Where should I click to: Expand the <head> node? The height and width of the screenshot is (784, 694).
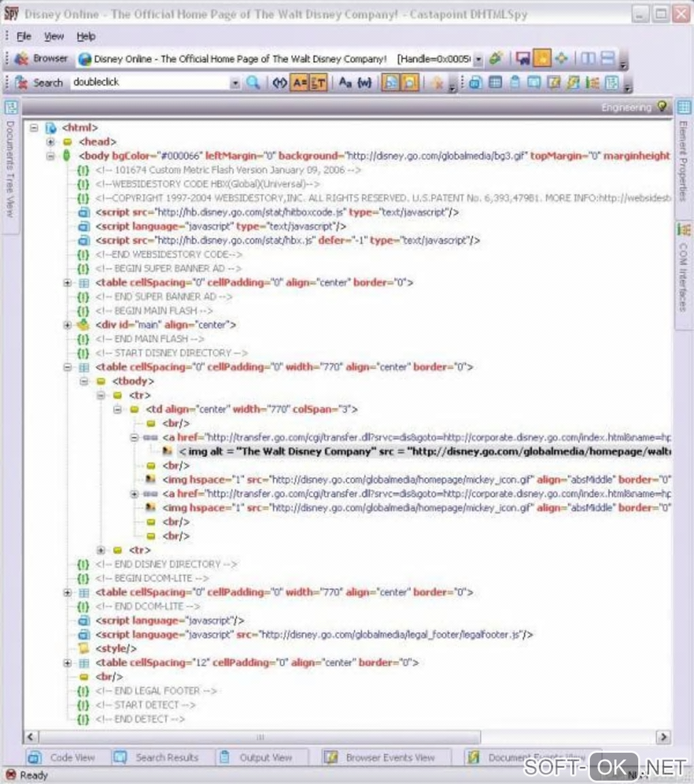pyautogui.click(x=50, y=141)
